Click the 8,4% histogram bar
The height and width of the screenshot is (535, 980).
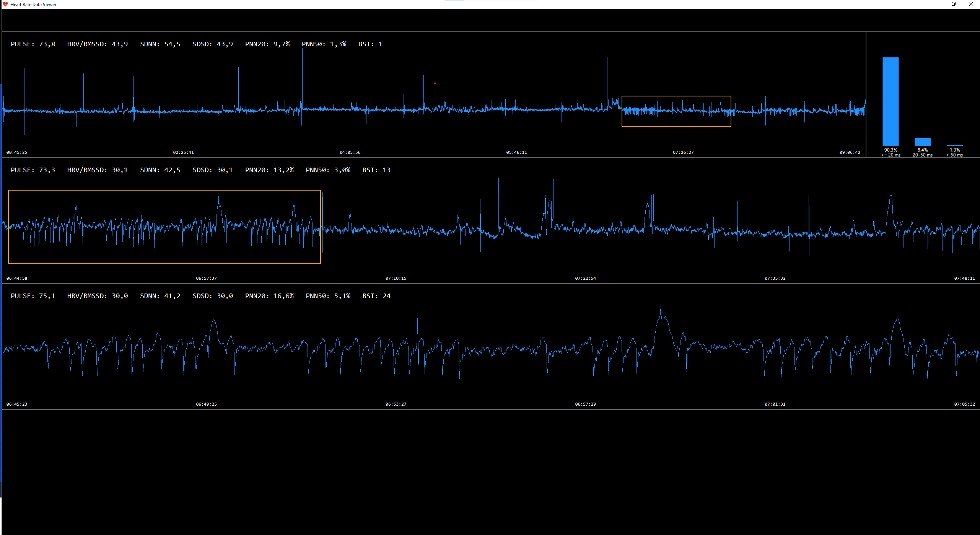click(x=922, y=142)
